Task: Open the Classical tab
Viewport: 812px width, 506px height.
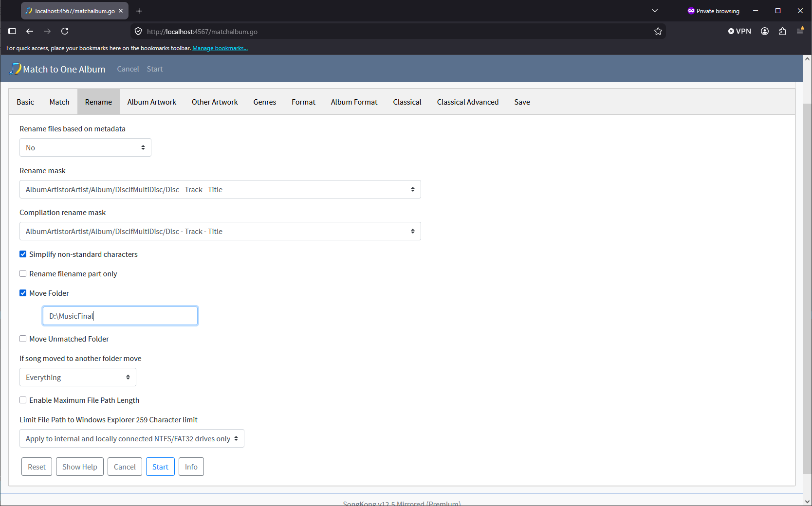Action: pyautogui.click(x=407, y=102)
